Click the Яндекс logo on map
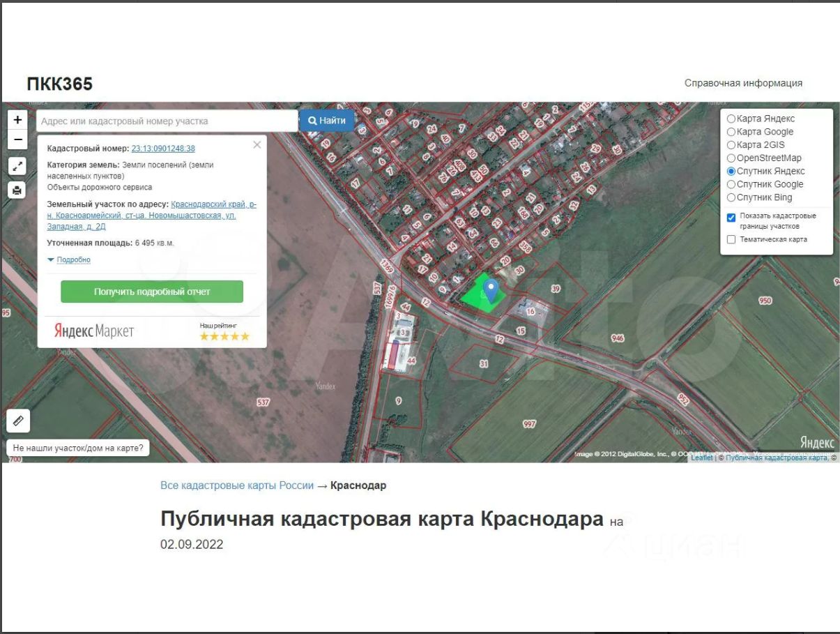Image resolution: width=840 pixels, height=634 pixels. [817, 442]
